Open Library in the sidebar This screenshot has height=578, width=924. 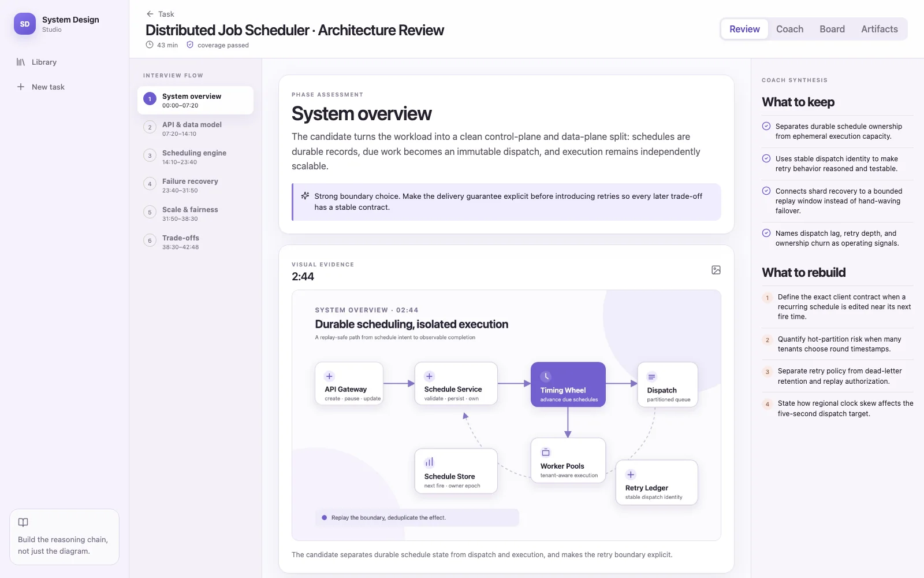coord(65,62)
